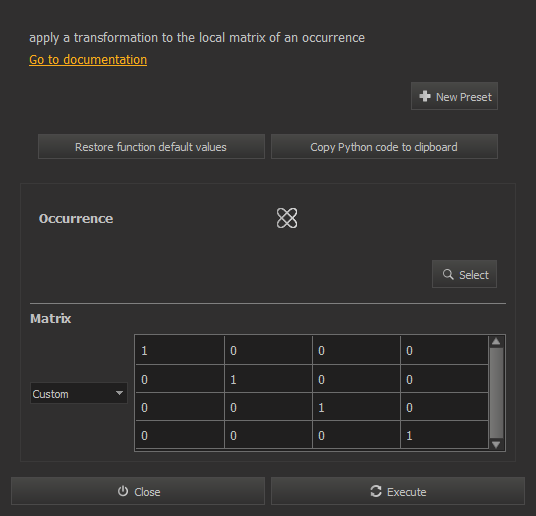Click matrix scrollbar up arrow
This screenshot has height=516, width=536.
(x=496, y=341)
